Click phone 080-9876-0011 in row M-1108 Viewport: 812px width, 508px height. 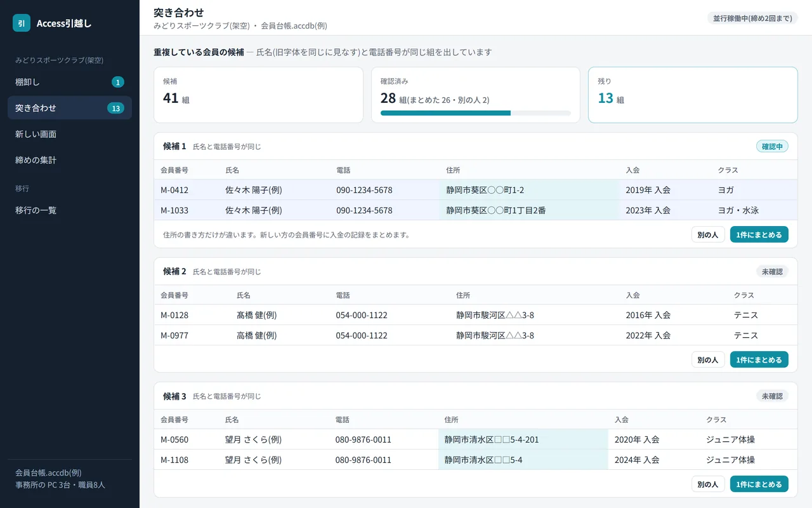click(363, 460)
